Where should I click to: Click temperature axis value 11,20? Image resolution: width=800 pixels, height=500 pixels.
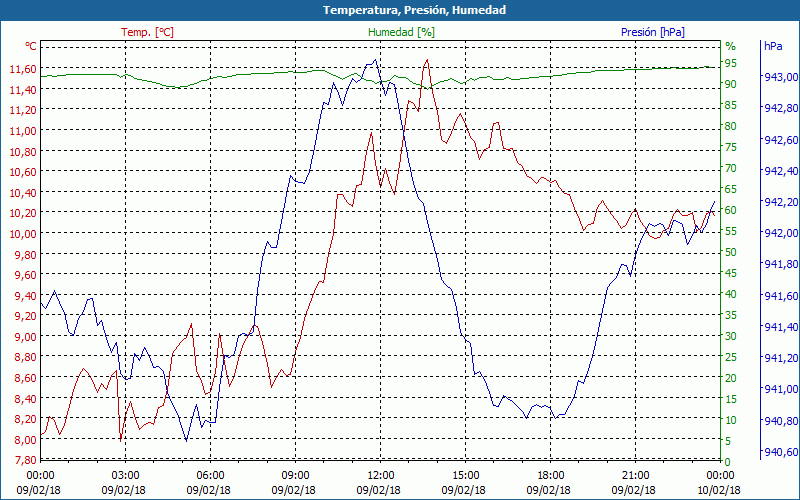(23, 110)
